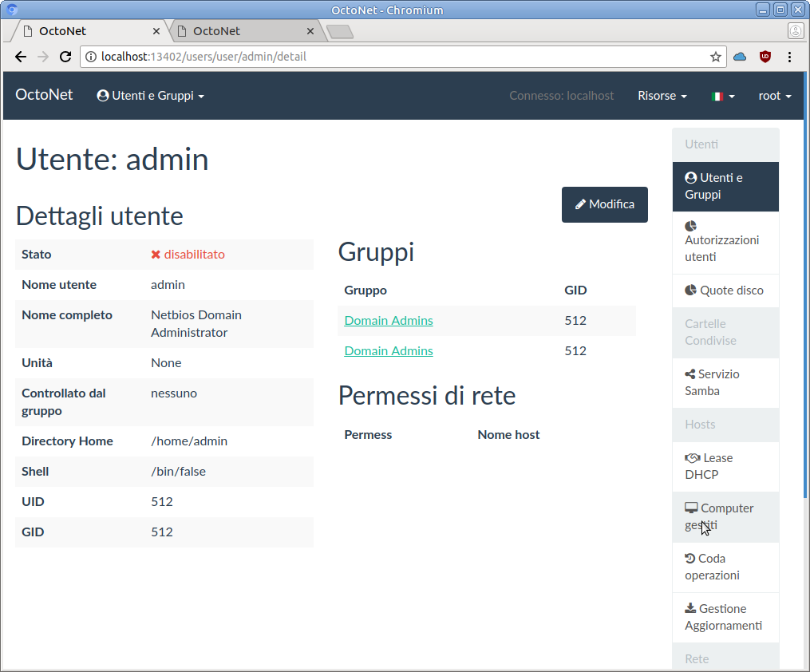Click the Chromium profile avatar icon
This screenshot has width=810, height=672.
796,31
